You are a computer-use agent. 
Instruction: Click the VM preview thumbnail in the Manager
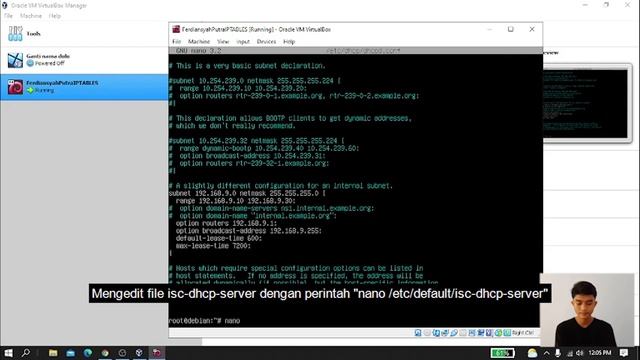pos(587,104)
